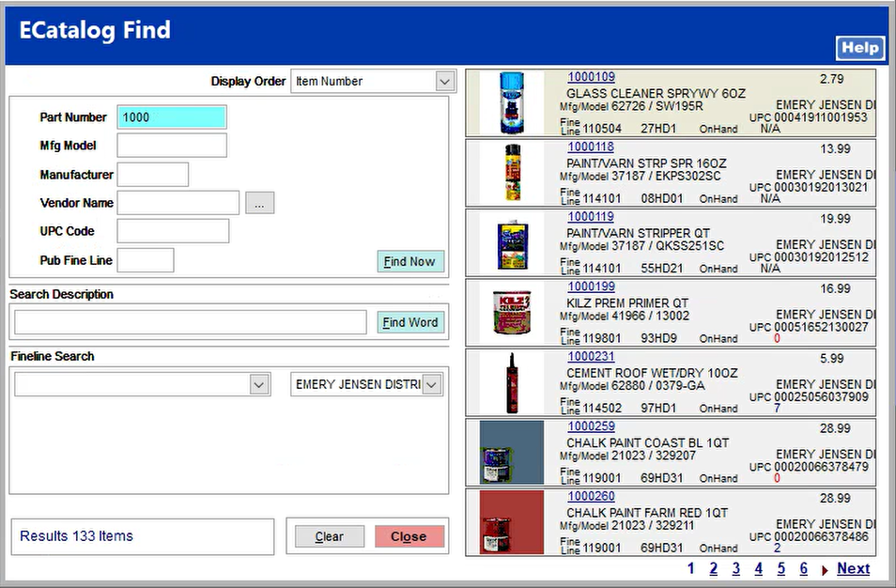This screenshot has height=588, width=896.
Task: Go to results page 2
Action: [713, 568]
